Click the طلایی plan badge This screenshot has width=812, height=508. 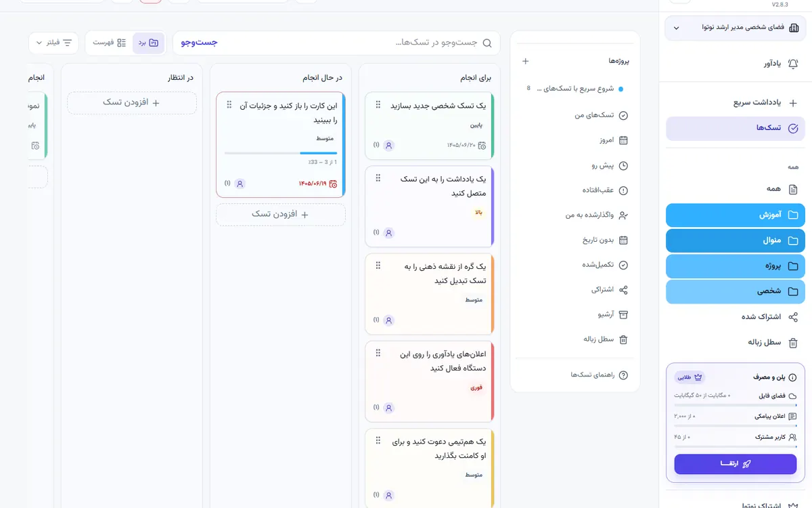(690, 377)
